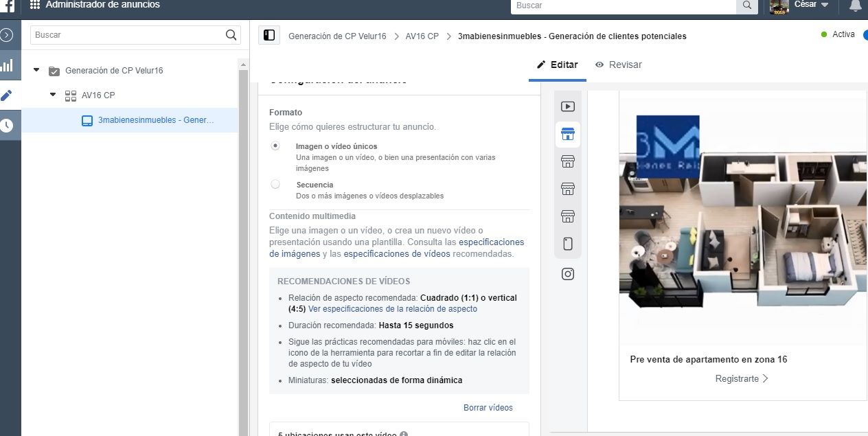This screenshot has height=436, width=868.
Task: Click the 'Borrar vídeos' link
Action: [x=488, y=407]
